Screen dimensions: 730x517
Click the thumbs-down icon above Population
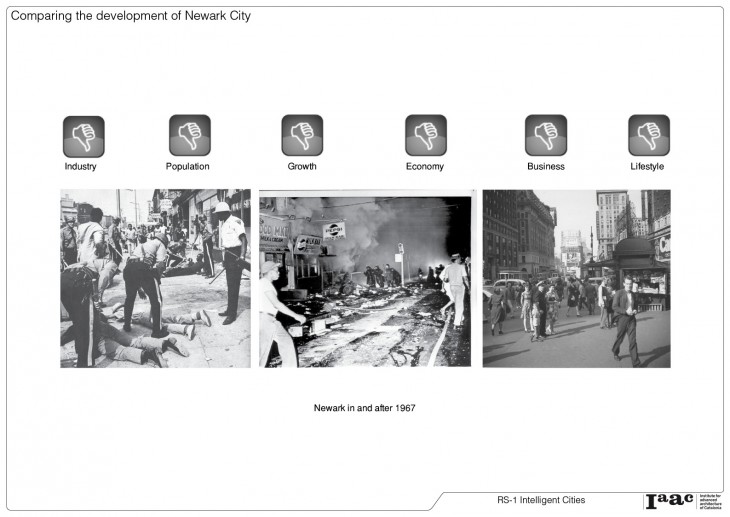pos(189,135)
